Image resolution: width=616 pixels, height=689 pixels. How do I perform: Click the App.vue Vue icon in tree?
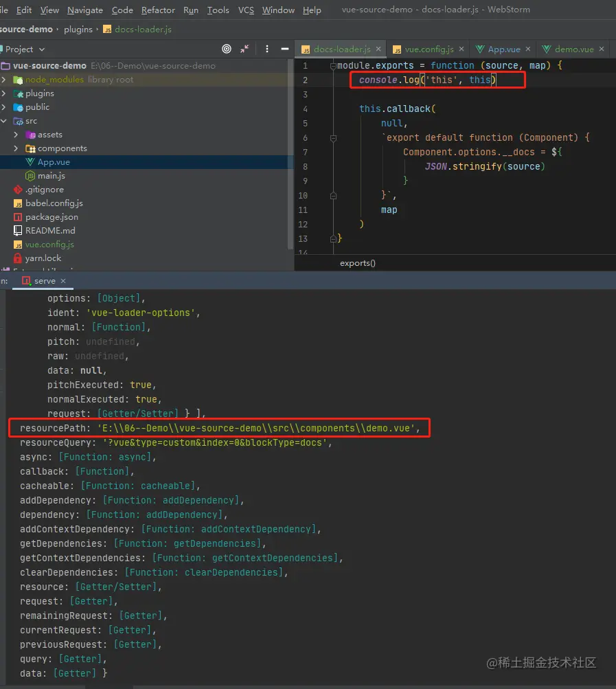[x=30, y=162]
